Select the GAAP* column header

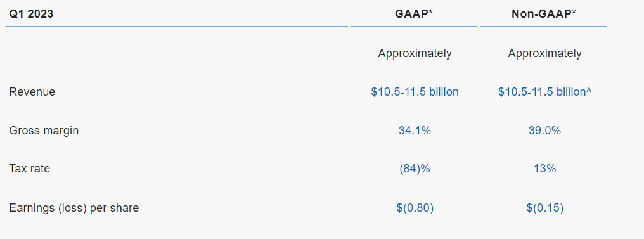pos(415,14)
